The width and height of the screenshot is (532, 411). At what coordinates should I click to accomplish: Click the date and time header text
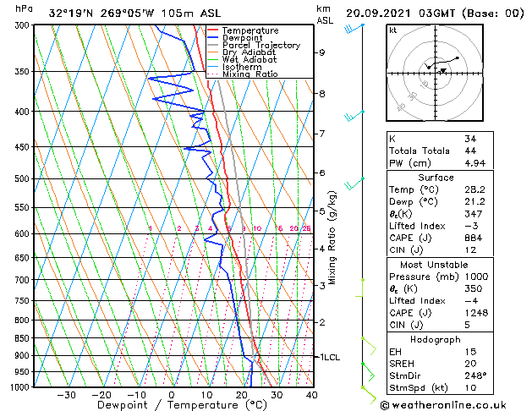[435, 14]
